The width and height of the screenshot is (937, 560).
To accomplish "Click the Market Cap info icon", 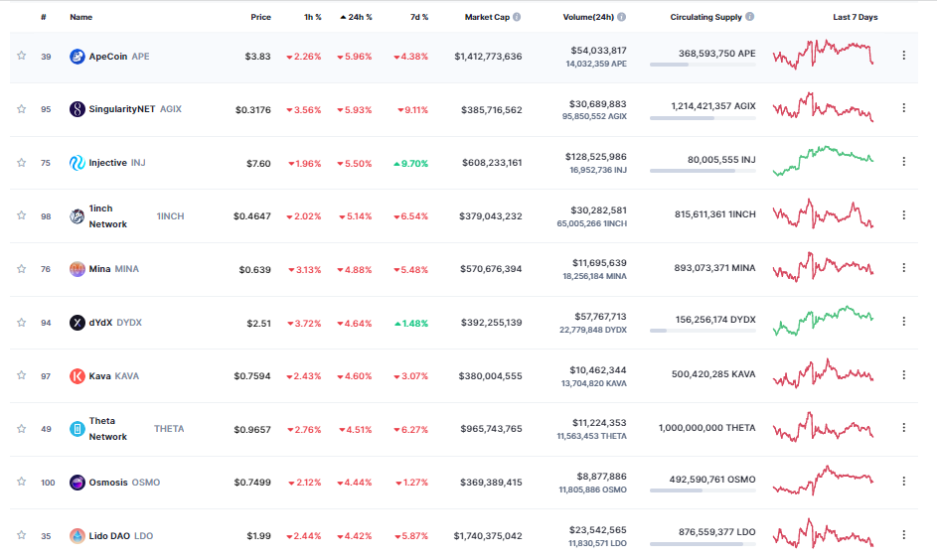I will coord(517,17).
